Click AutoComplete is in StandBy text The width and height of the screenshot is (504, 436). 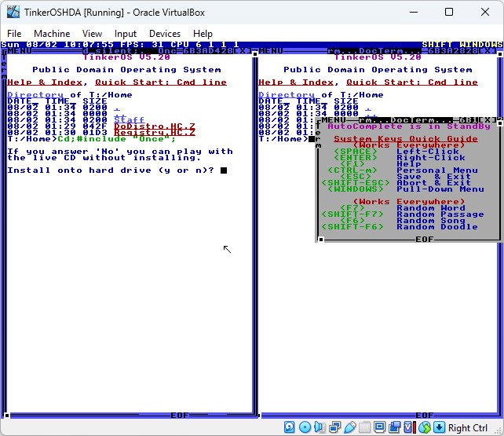(409, 126)
